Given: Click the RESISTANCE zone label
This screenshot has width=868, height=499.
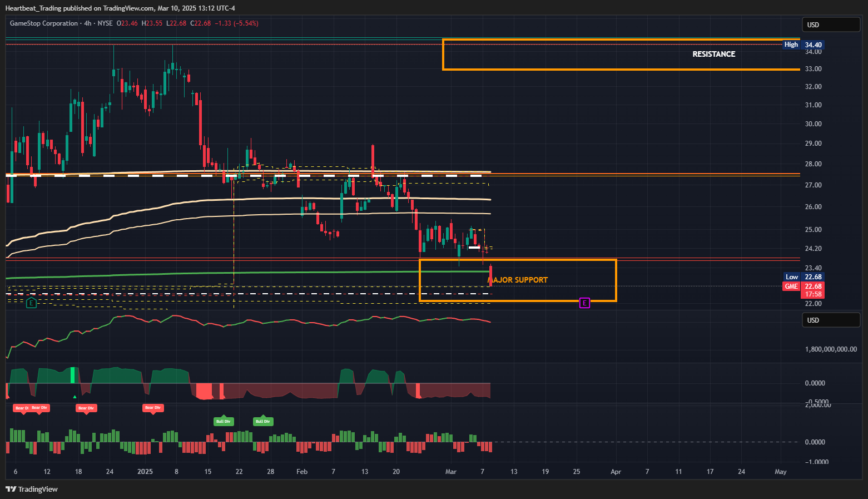Looking at the screenshot, I should (x=713, y=54).
